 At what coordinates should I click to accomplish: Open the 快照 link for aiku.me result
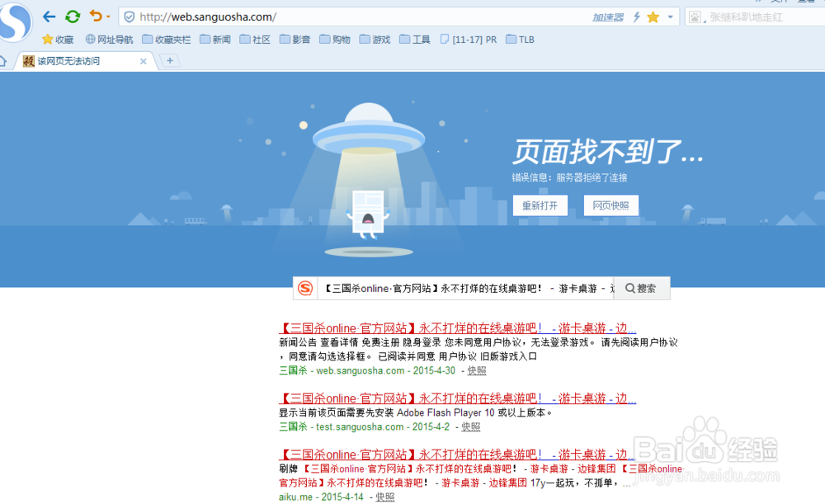pos(384,497)
